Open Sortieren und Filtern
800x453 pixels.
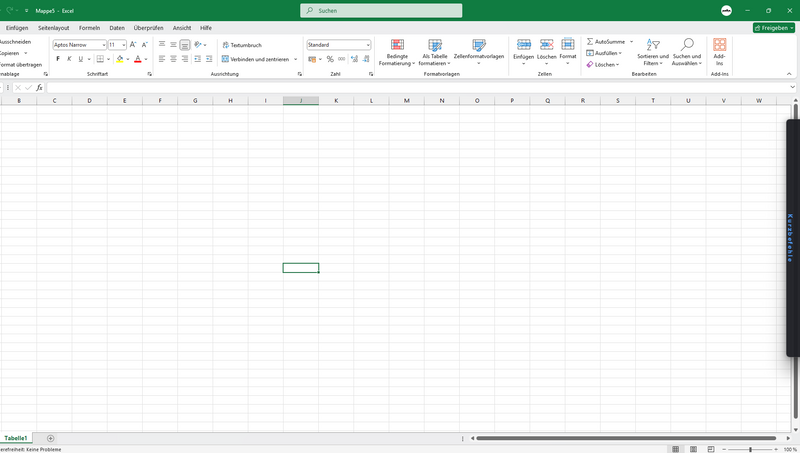point(653,52)
